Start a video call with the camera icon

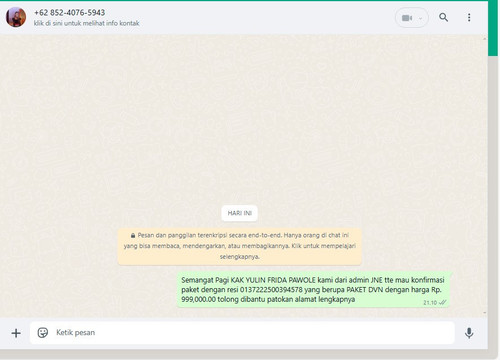pos(407,18)
